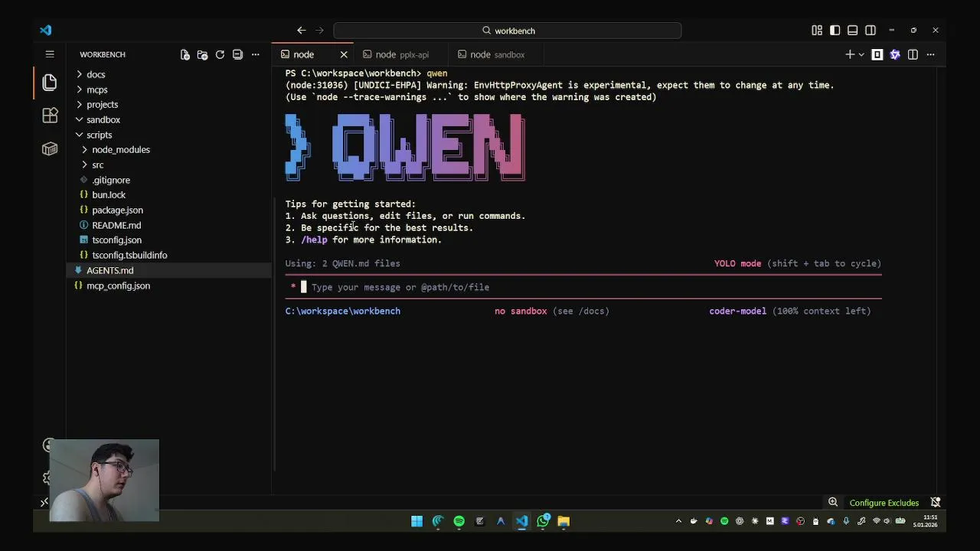980x551 pixels.
Task: Open WhatsApp from the taskbar
Action: [543, 521]
